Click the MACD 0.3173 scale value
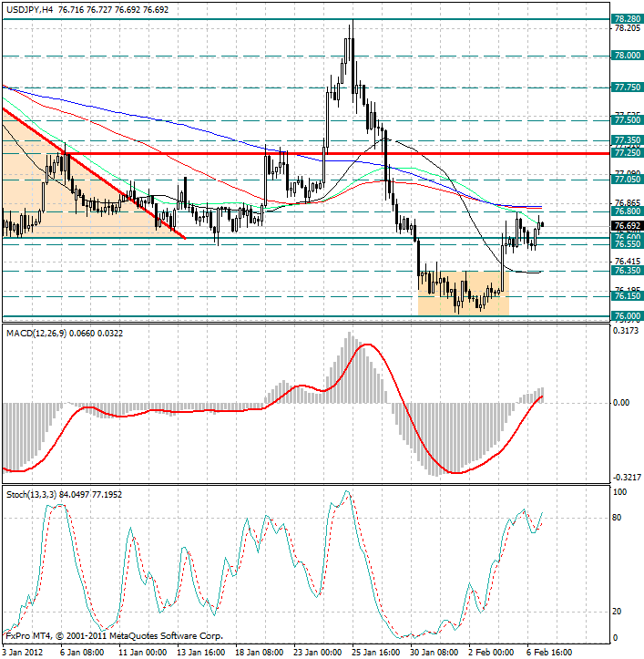This screenshot has height=659, width=644. tap(626, 331)
